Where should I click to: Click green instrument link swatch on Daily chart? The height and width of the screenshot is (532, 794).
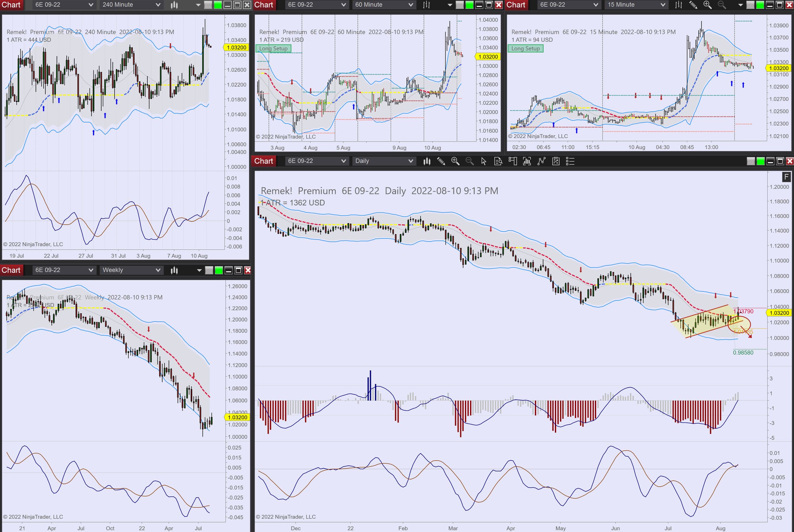(x=761, y=161)
